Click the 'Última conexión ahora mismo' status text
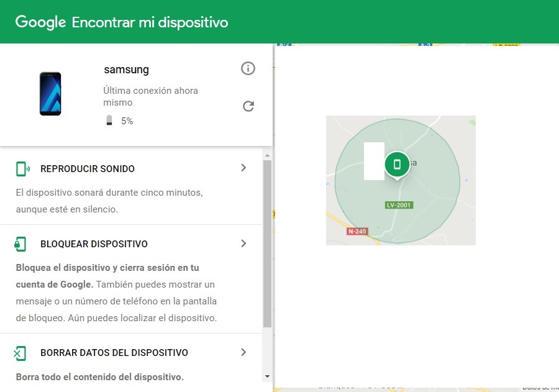 tap(150, 96)
